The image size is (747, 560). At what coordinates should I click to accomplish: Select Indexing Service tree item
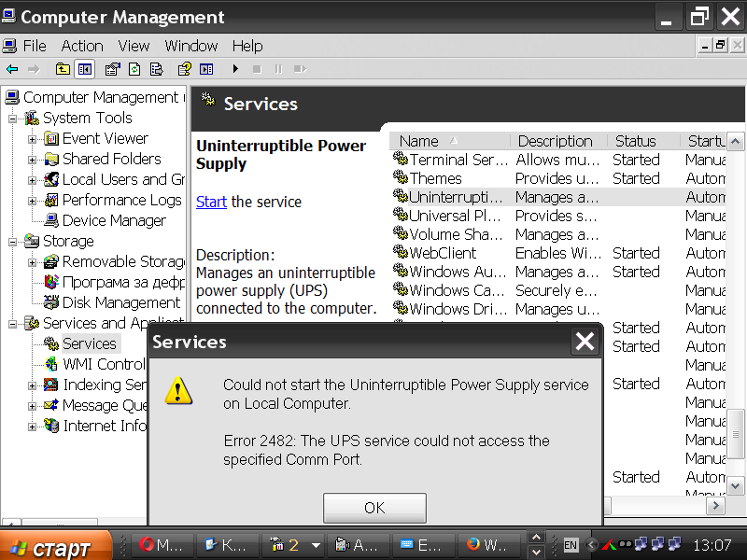click(105, 385)
